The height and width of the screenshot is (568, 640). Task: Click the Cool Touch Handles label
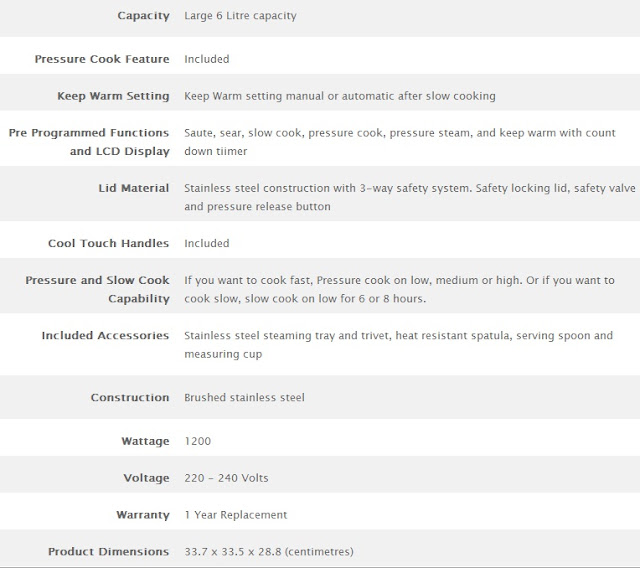point(108,243)
